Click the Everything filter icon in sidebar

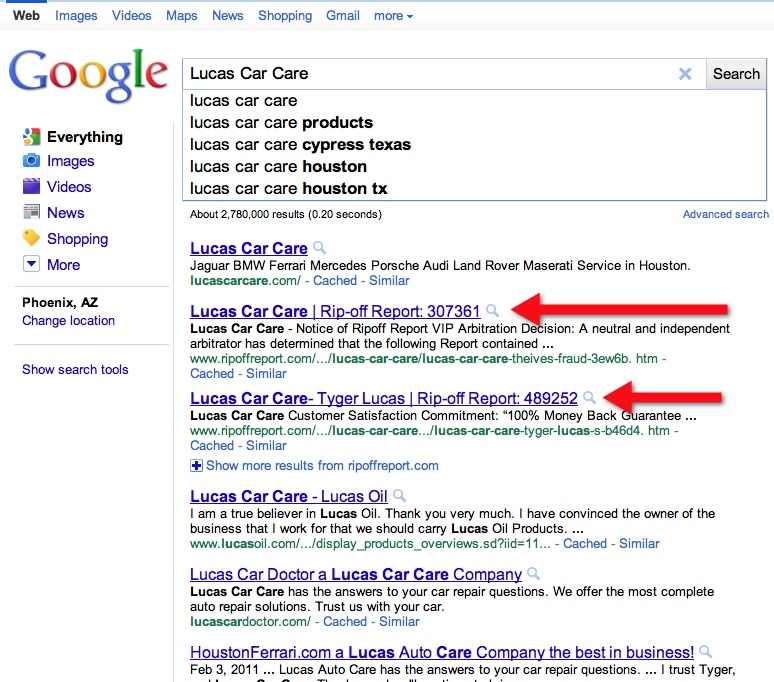click(x=32, y=137)
